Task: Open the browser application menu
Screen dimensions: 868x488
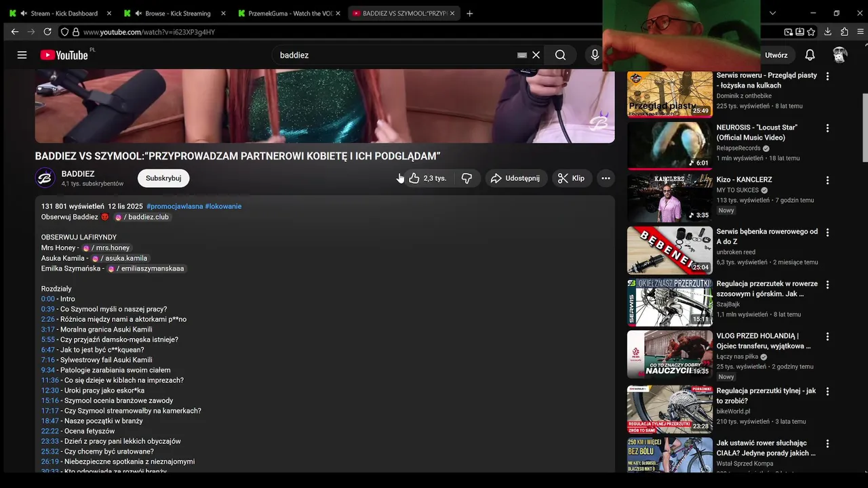Action: (860, 32)
